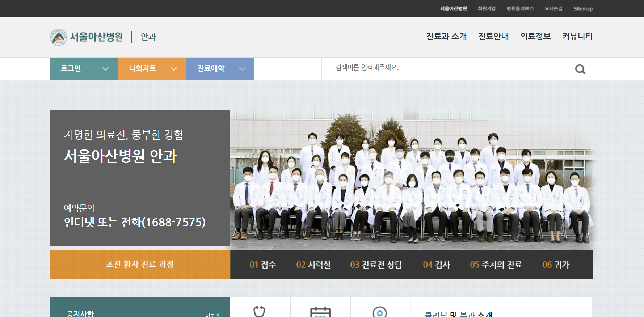
Task: Expand the 나의차트 dropdown
Action: tap(152, 68)
